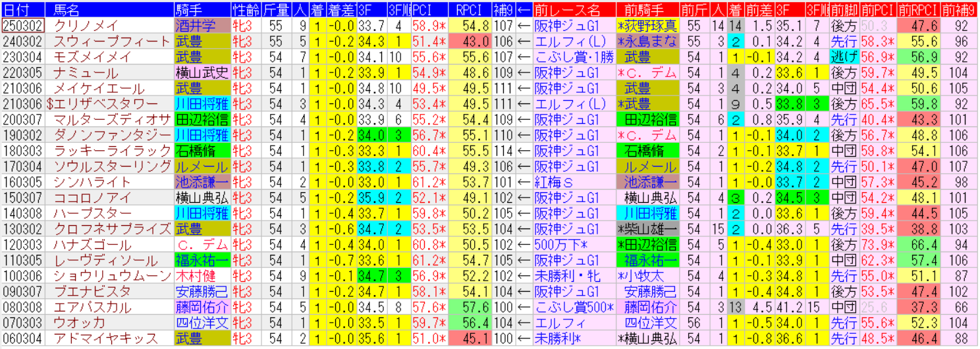Screen dimensions: 980x349
Task: Select jockey 横山武史
Action: coord(202,72)
